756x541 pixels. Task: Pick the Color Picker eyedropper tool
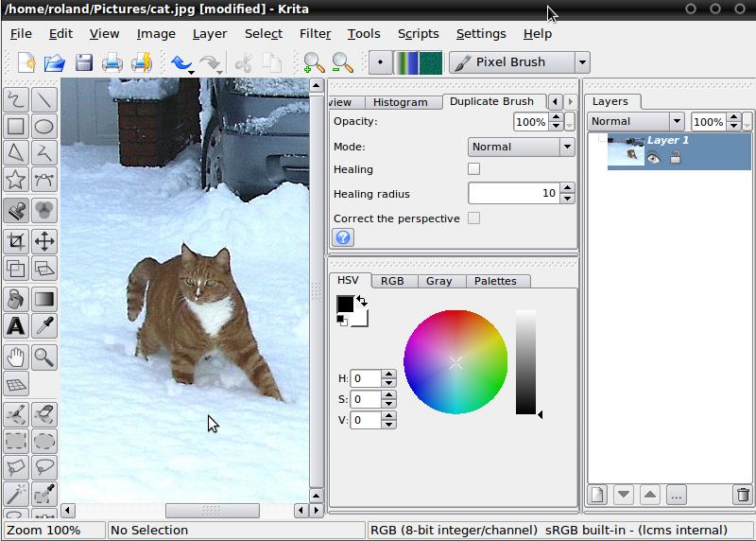click(44, 326)
